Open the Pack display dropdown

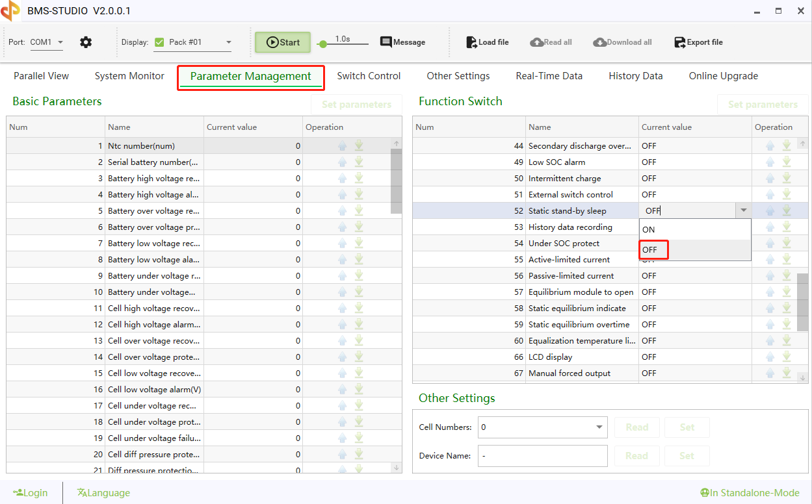click(x=227, y=40)
